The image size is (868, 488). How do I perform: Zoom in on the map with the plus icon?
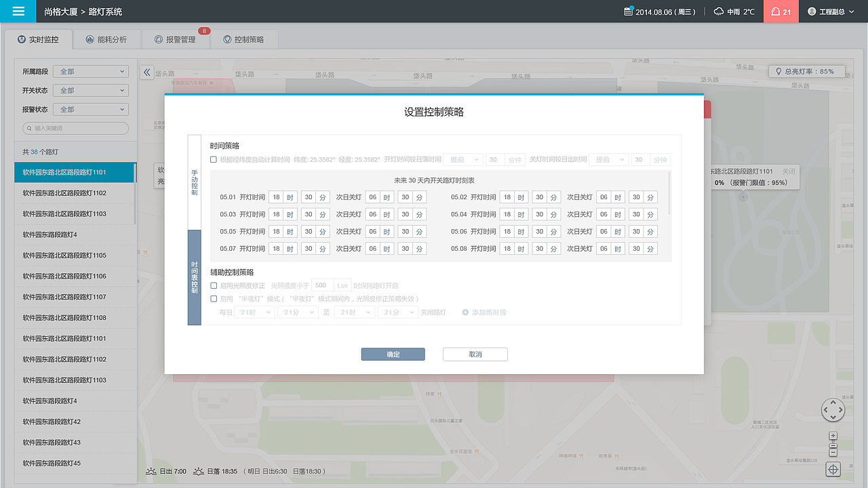click(x=833, y=436)
